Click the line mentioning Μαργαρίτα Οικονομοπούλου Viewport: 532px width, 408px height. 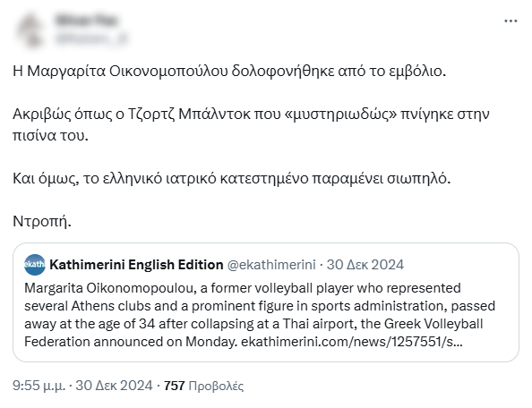pyautogui.click(x=229, y=72)
